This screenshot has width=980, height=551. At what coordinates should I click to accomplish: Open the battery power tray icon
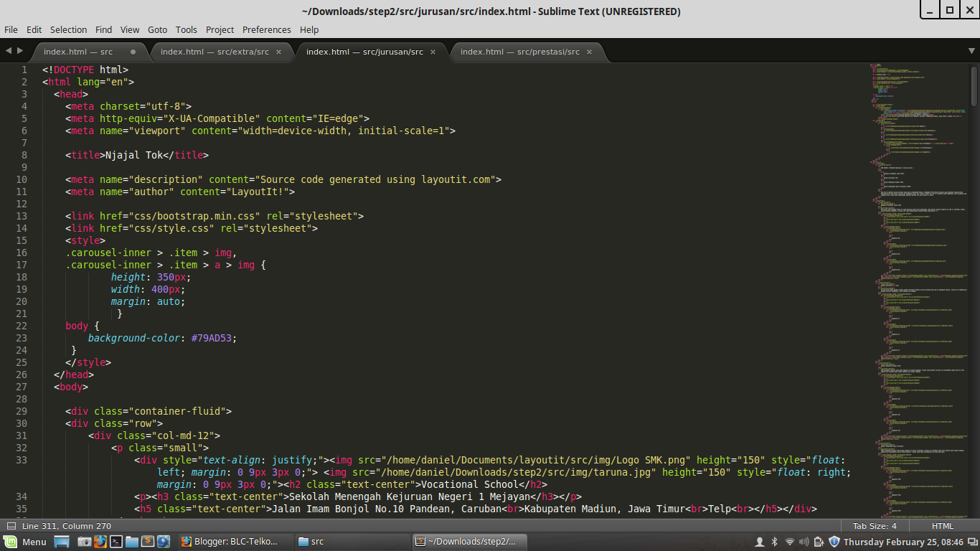[x=819, y=542]
